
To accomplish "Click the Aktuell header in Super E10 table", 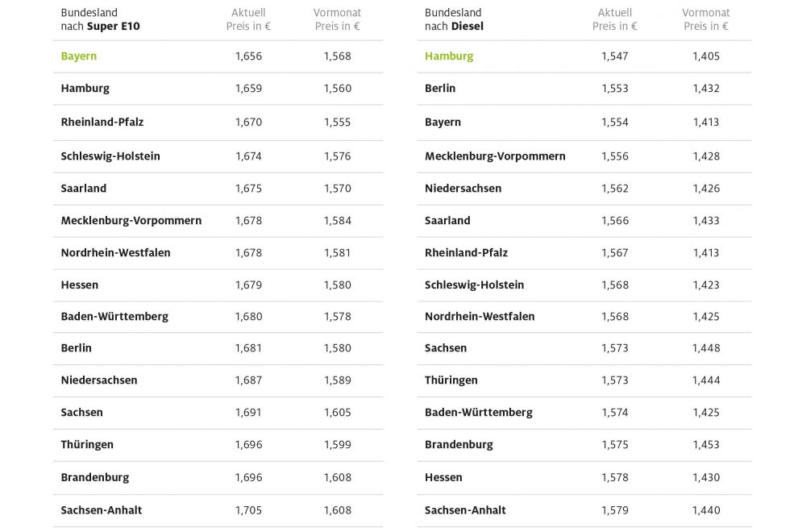I will point(248,20).
